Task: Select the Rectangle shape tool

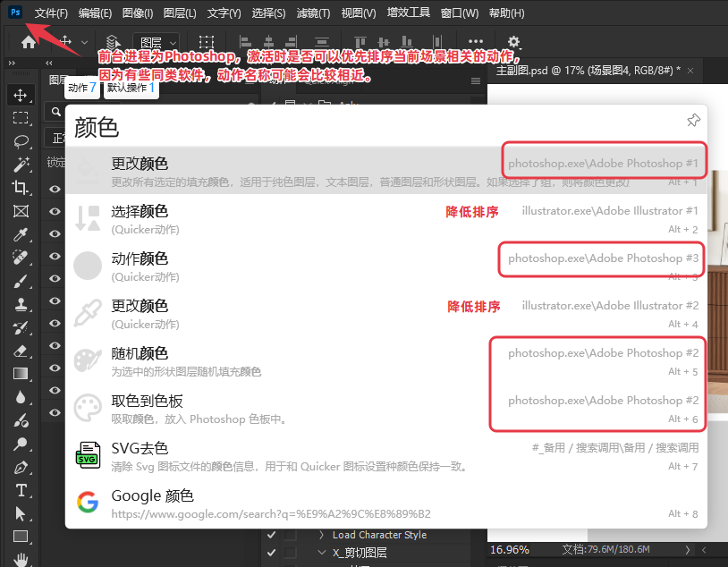Action: tap(21, 537)
